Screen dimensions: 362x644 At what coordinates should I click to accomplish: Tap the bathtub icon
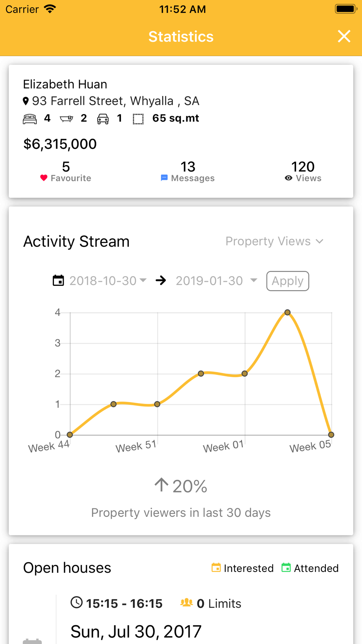(x=66, y=119)
